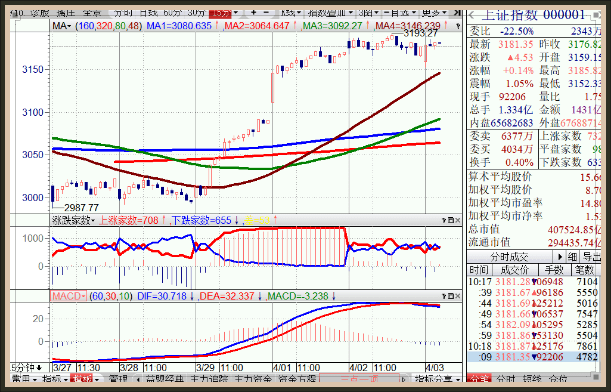Screen dimensions: 611x392
Task: Select the 分时 tab below the trade list
Action: [505, 379]
